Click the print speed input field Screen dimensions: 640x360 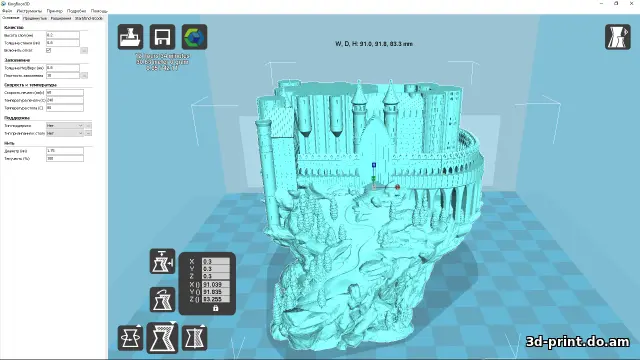point(65,93)
